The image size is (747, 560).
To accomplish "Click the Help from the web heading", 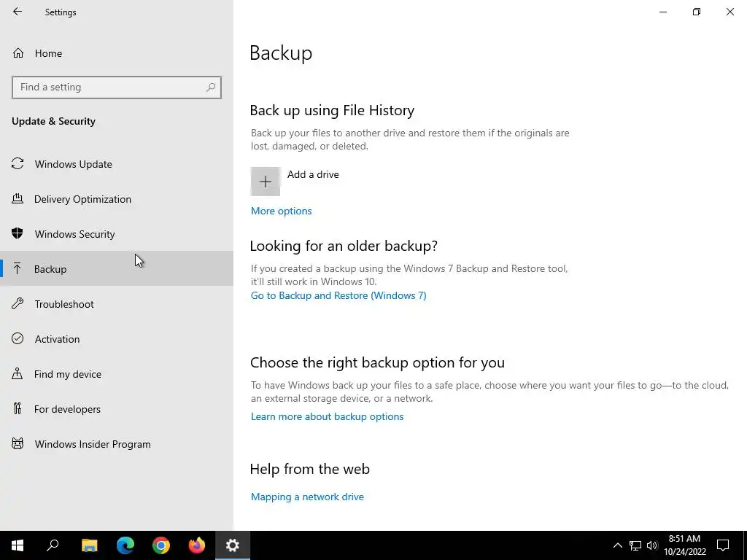I will click(x=309, y=469).
